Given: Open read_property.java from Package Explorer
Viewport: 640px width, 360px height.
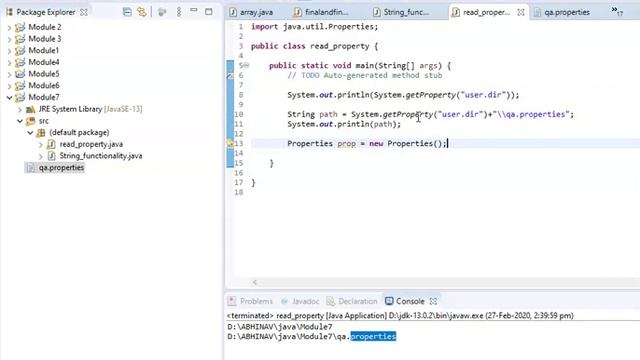Looking at the screenshot, I should [91, 144].
